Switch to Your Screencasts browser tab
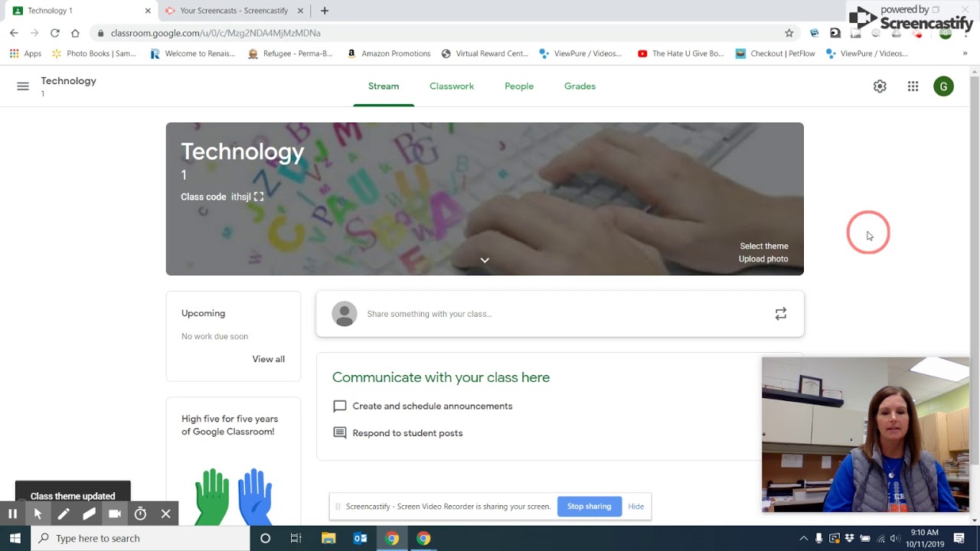Viewport: 980px width, 551px height. (234, 11)
